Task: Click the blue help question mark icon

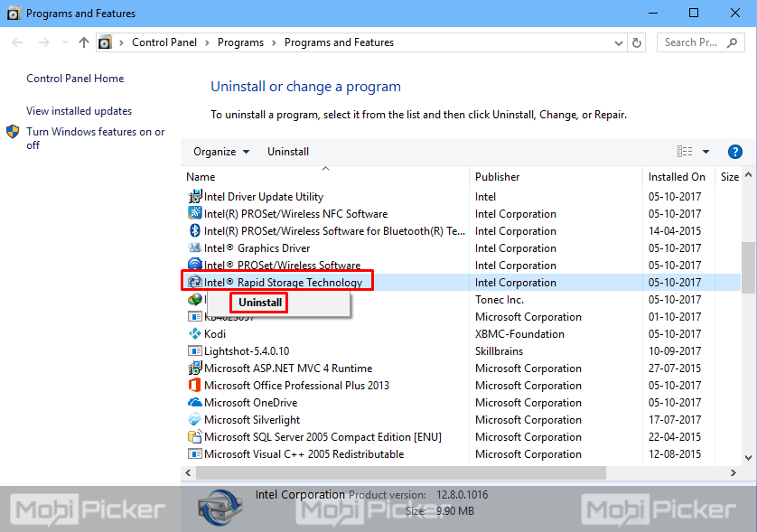Action: 734,152
